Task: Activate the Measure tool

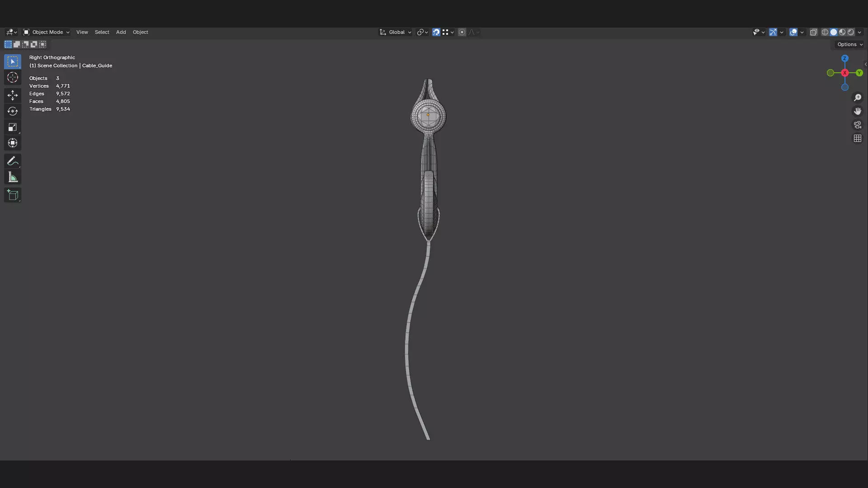Action: coord(13,177)
